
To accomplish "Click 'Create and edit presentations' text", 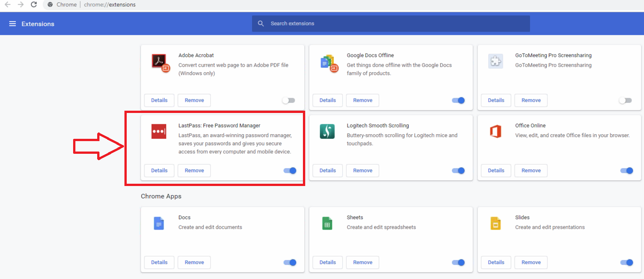I will point(550,227).
